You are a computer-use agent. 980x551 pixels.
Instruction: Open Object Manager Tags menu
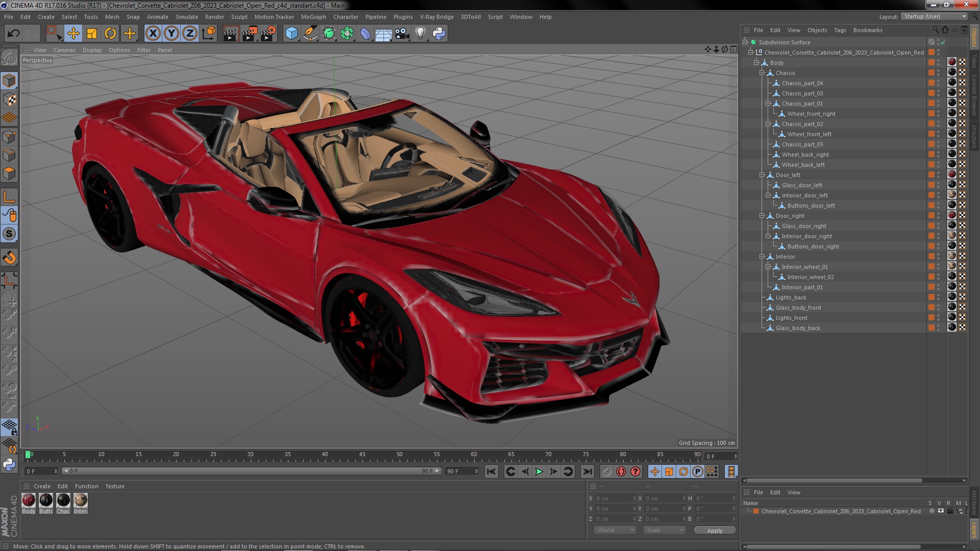click(840, 30)
